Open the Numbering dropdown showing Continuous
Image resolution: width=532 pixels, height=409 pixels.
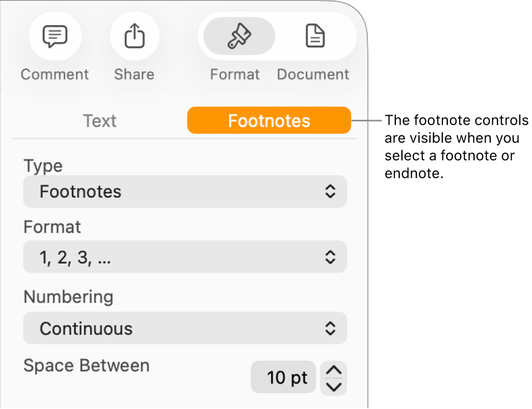pyautogui.click(x=184, y=328)
